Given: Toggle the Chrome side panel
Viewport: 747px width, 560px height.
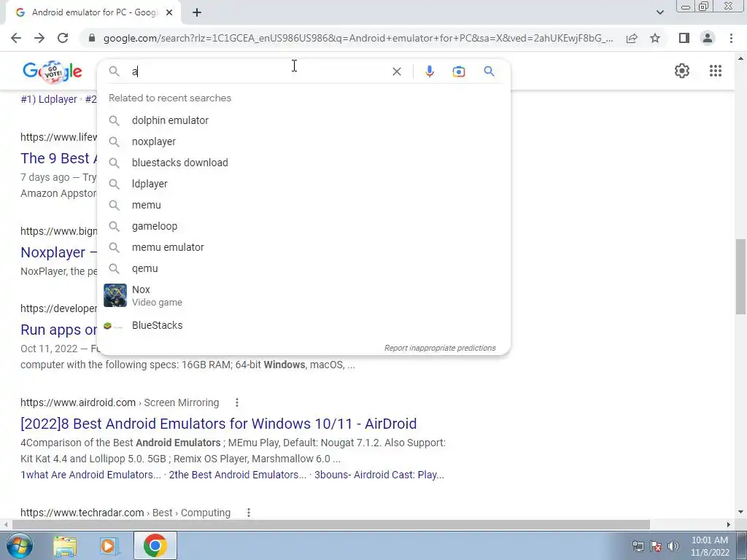Looking at the screenshot, I should coord(684,38).
